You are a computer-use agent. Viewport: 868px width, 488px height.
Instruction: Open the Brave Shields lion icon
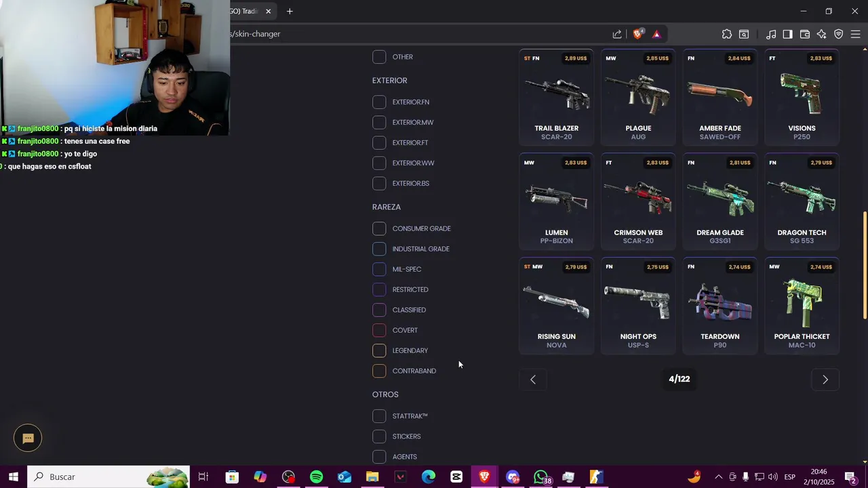coord(638,34)
